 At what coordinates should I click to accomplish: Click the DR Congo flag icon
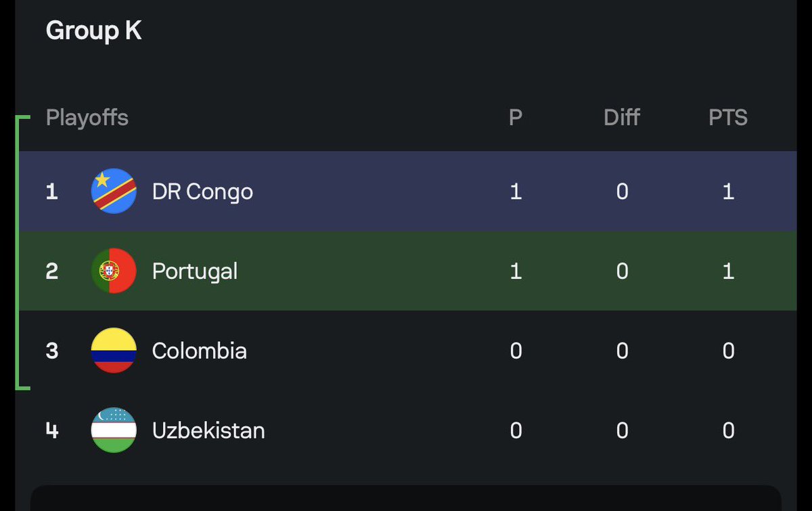[114, 192]
